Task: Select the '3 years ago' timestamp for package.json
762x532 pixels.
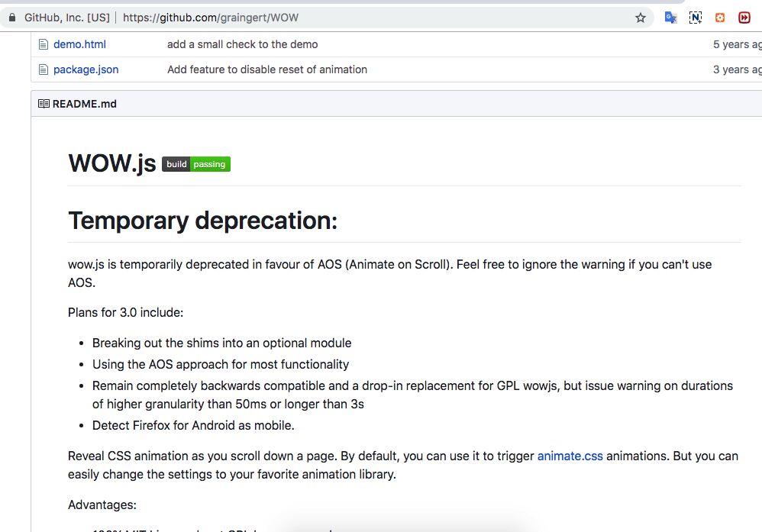Action: click(738, 69)
